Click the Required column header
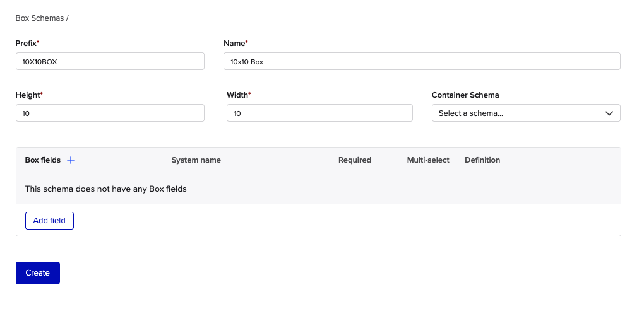Screen dimensions: 644x314 pyautogui.click(x=355, y=160)
